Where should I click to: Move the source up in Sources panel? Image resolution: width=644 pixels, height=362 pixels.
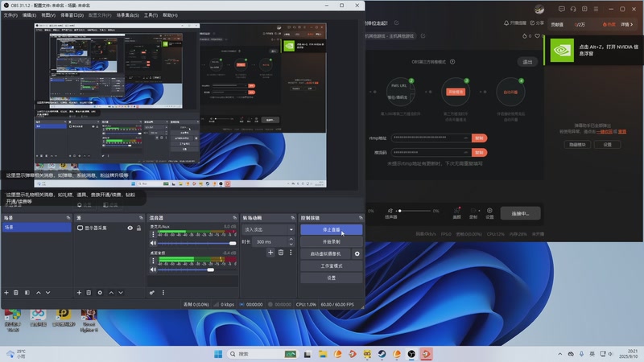pos(111,293)
